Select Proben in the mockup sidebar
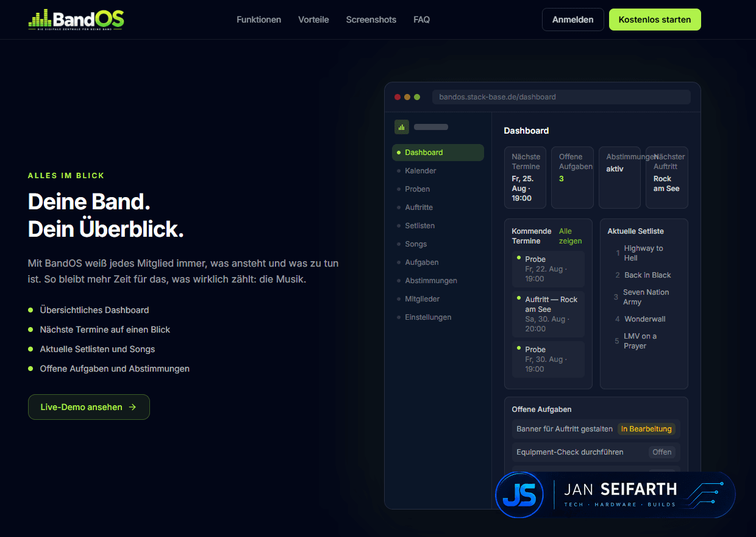Image resolution: width=756 pixels, height=537 pixels. [x=438, y=189]
